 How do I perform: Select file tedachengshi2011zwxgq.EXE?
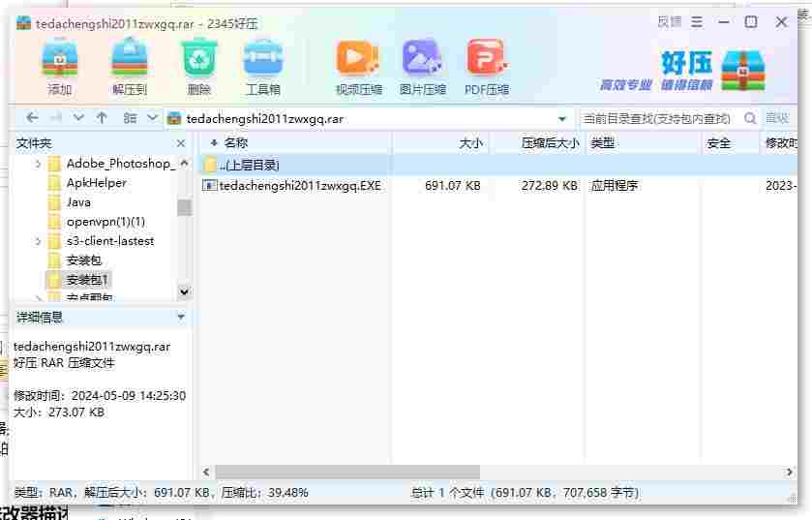(300, 185)
